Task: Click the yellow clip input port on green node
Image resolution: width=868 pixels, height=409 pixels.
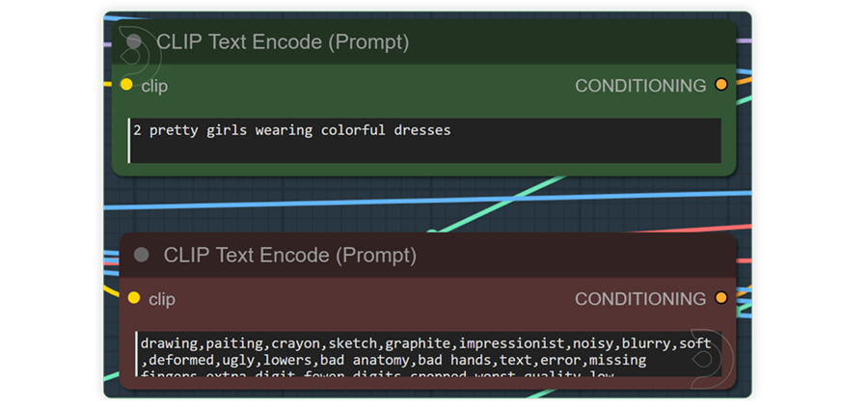Action: tap(126, 85)
